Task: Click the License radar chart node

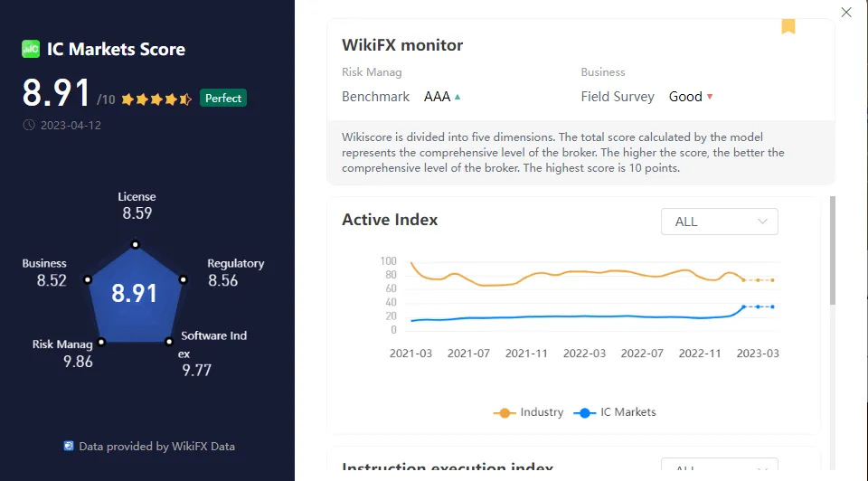Action: (x=135, y=244)
